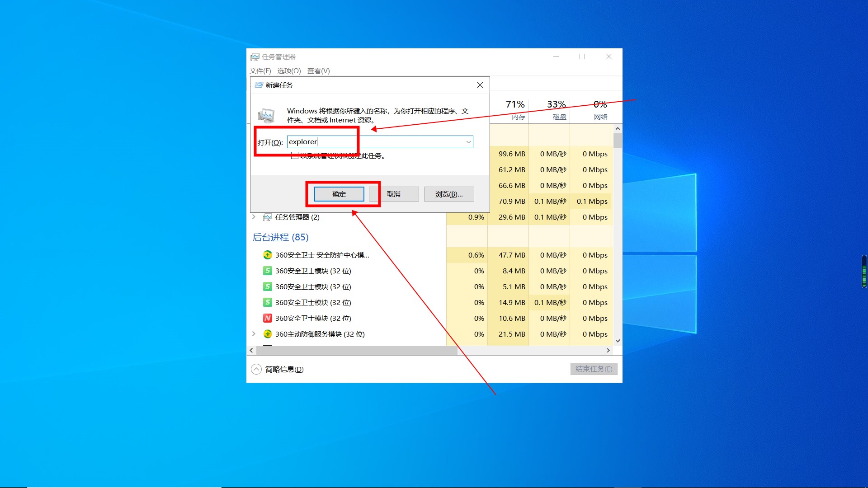Screen dimensions: 868x488
Task: Expand the 任务管理器 (2) process group
Action: (254, 217)
